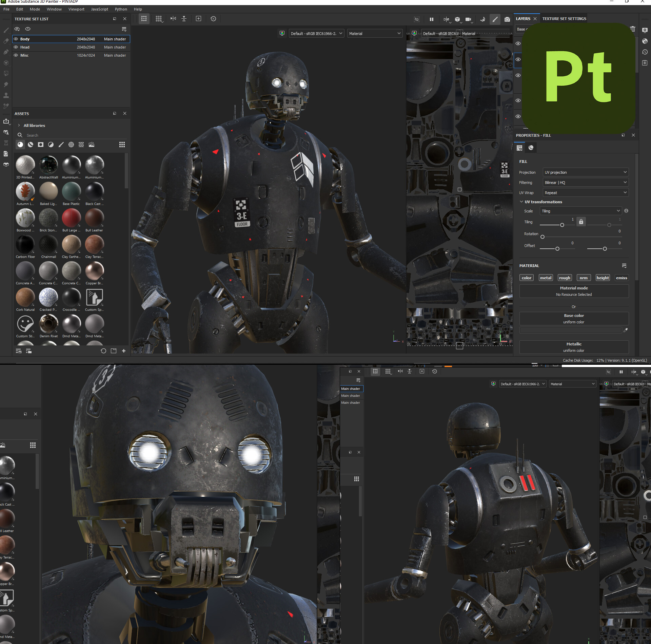Open the UV Wrap Repeat dropdown
Image resolution: width=651 pixels, height=644 pixels.
pos(585,193)
